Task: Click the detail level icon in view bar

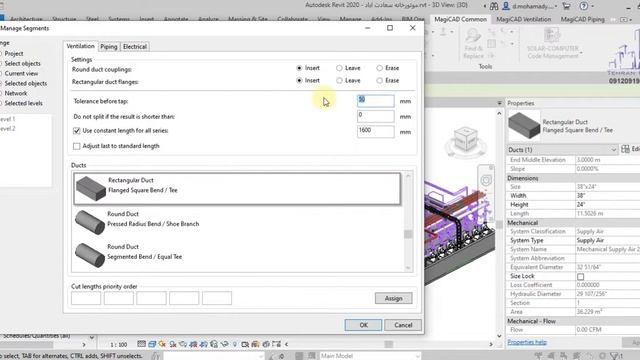Action: (x=142, y=344)
